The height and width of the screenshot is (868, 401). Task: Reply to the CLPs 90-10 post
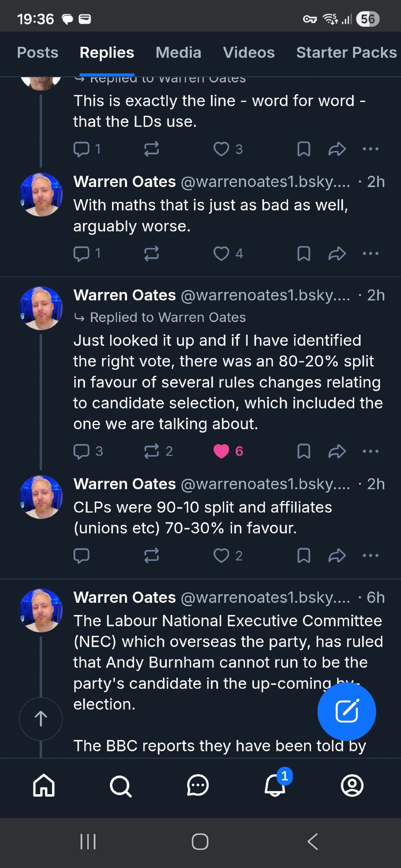coord(81,556)
